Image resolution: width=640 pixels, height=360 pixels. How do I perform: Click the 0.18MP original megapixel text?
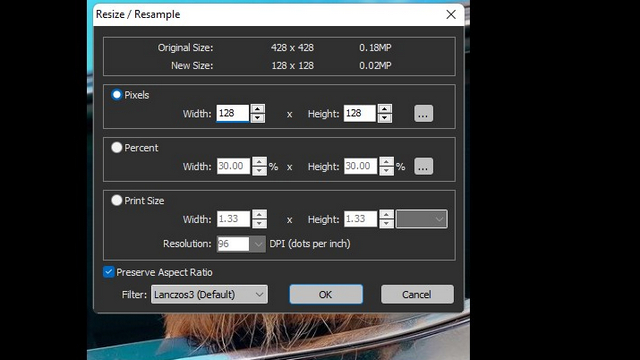[375, 48]
